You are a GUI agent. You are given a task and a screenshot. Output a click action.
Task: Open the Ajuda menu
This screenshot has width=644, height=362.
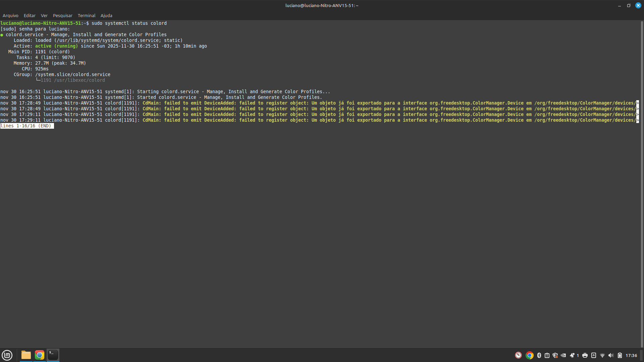[x=106, y=15]
